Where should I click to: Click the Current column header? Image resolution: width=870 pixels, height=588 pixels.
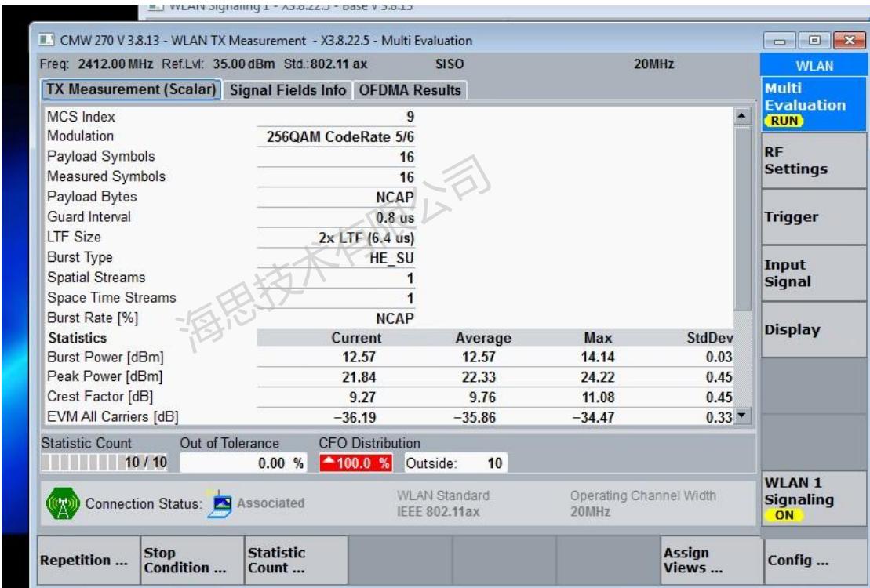tap(356, 338)
